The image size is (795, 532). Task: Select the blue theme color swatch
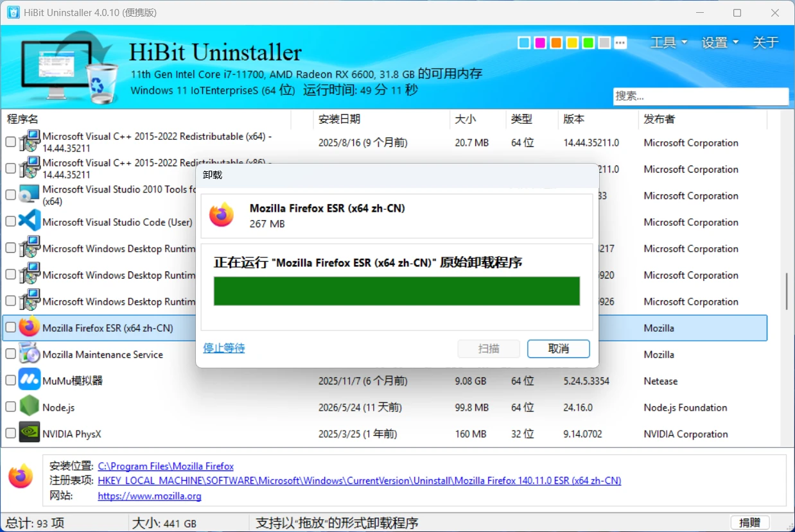pos(524,43)
